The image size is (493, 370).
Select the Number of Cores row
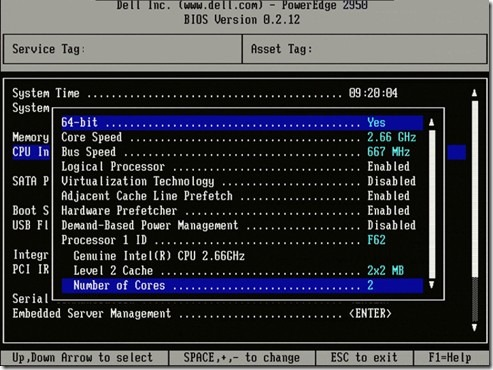click(242, 286)
